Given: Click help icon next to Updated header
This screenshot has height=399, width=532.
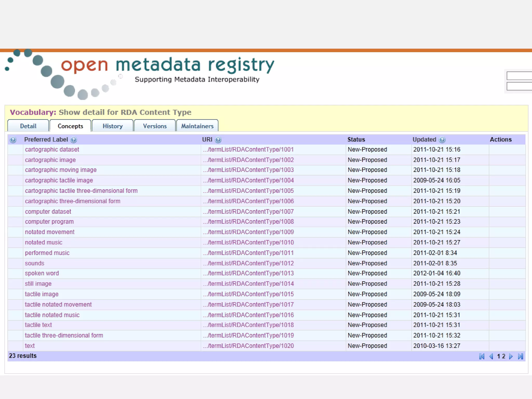Looking at the screenshot, I should [442, 140].
